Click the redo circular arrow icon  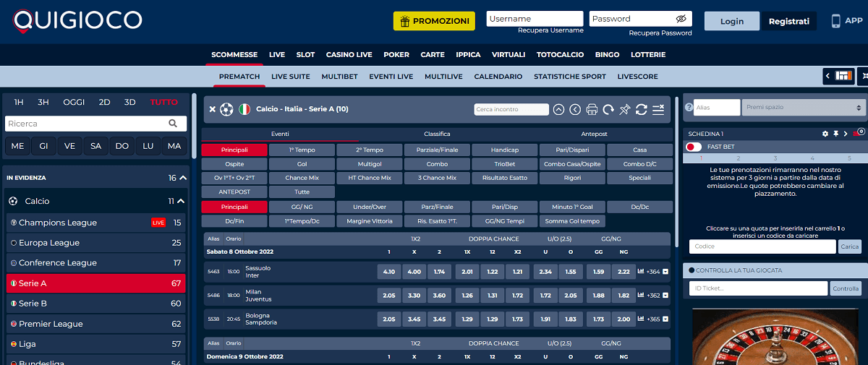pyautogui.click(x=608, y=109)
